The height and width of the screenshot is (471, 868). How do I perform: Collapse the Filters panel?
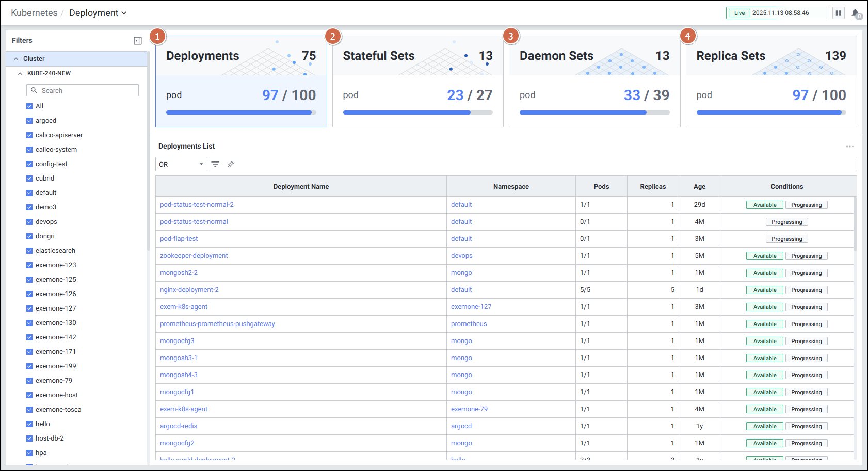point(138,41)
